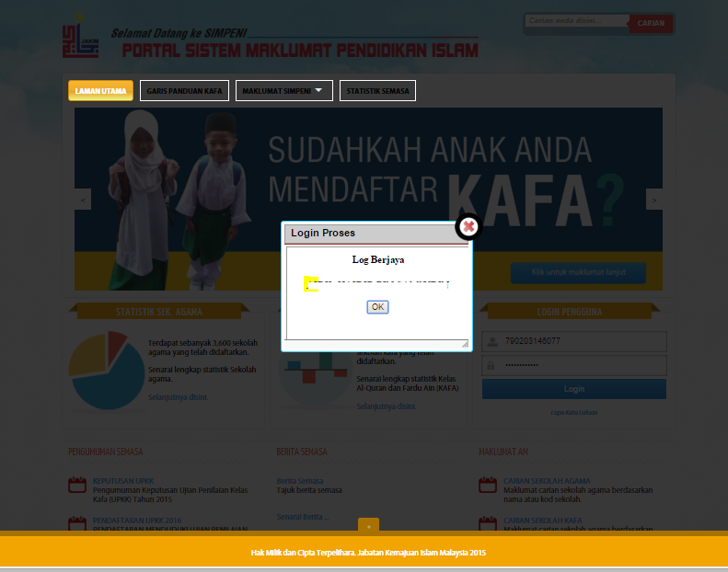Click the Portal Sistem Maklumat Pendidikan Islam title
The image size is (728, 572).
pos(300,50)
